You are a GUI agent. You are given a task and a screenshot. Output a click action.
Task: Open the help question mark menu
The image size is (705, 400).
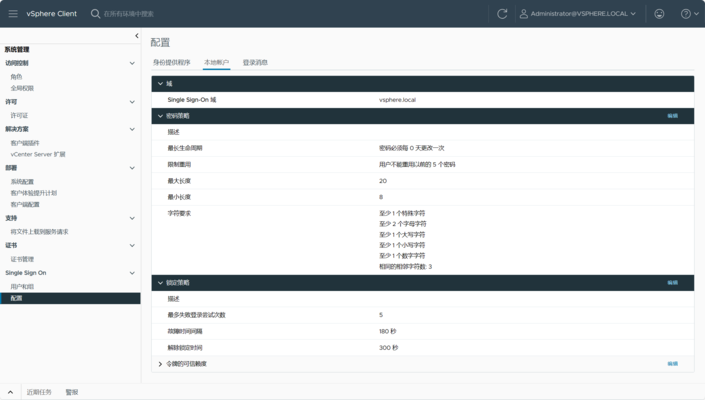click(687, 14)
